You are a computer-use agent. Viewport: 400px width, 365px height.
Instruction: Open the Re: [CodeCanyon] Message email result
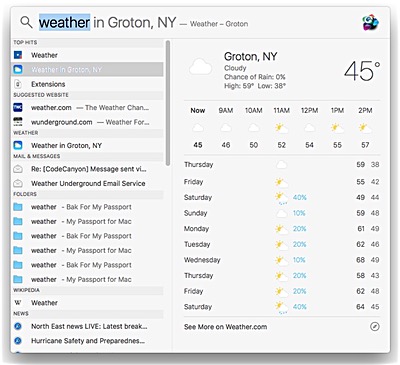click(x=88, y=169)
